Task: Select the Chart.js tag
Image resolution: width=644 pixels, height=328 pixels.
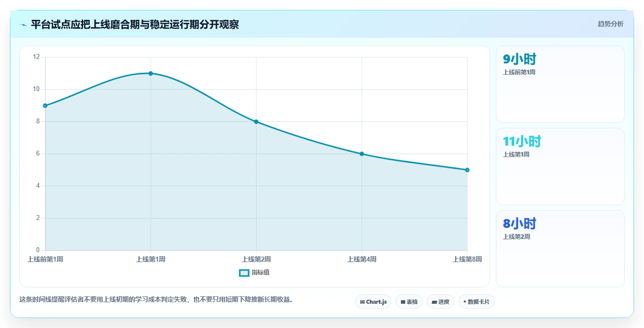Action: pyautogui.click(x=374, y=302)
